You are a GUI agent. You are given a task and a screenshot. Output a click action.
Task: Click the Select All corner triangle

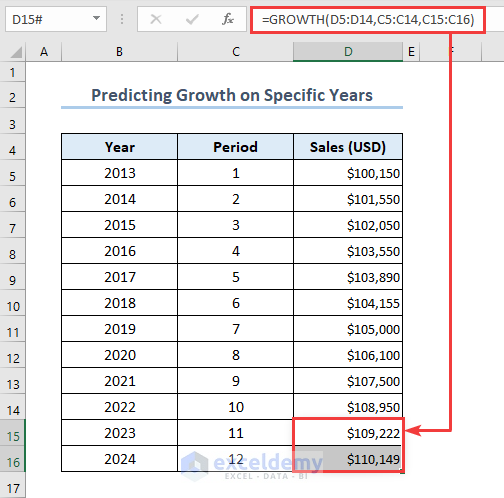(16, 52)
